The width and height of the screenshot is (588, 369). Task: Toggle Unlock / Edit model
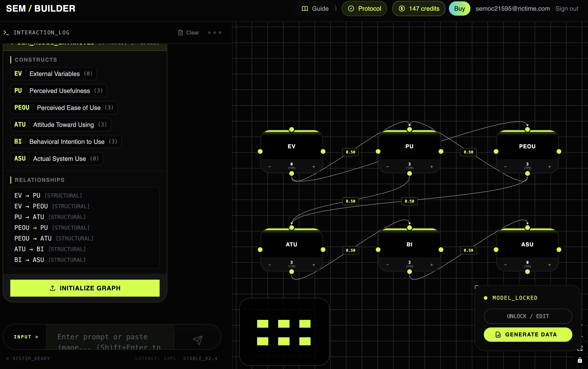(x=528, y=316)
